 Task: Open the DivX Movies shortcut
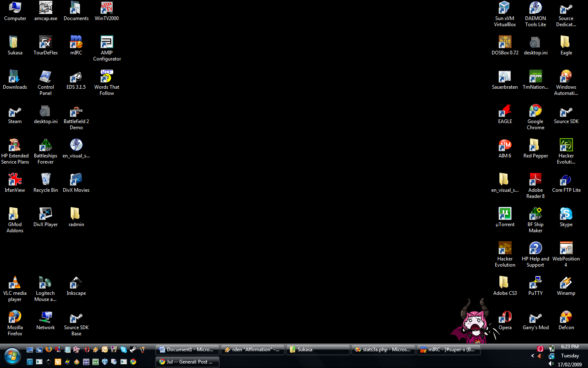point(76,183)
